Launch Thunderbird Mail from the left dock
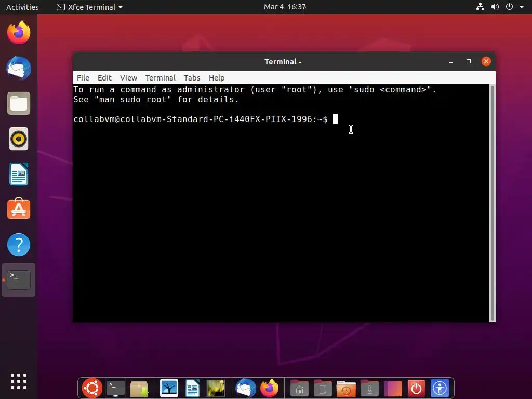Viewport: 532px width, 399px height. [x=19, y=68]
